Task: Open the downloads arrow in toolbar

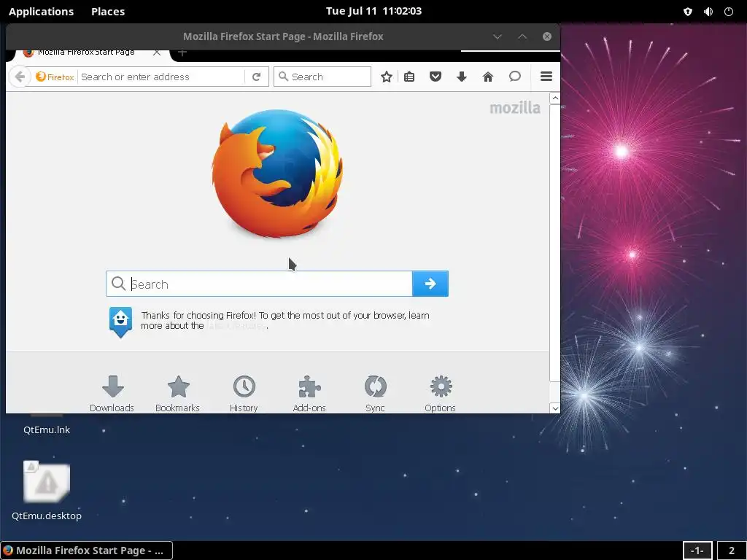Action: tap(462, 77)
